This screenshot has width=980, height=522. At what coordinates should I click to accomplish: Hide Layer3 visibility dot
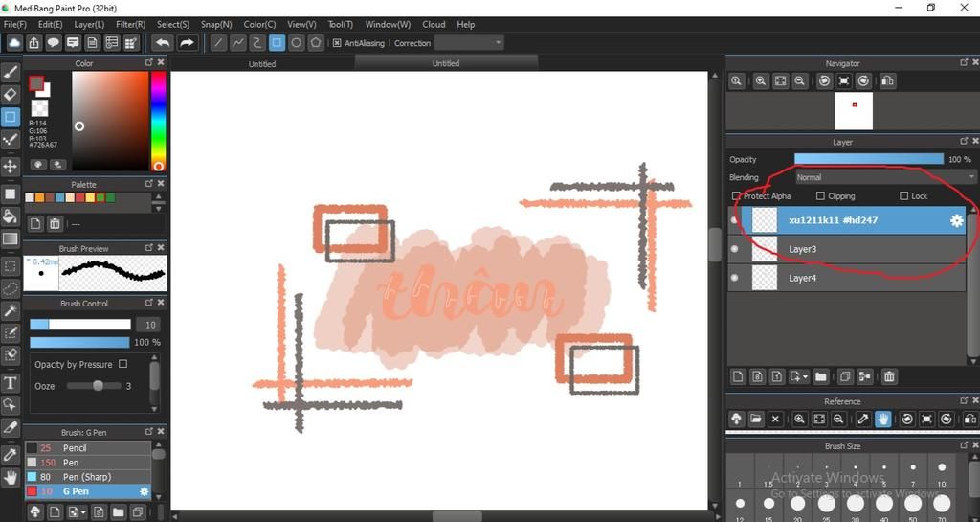(734, 249)
